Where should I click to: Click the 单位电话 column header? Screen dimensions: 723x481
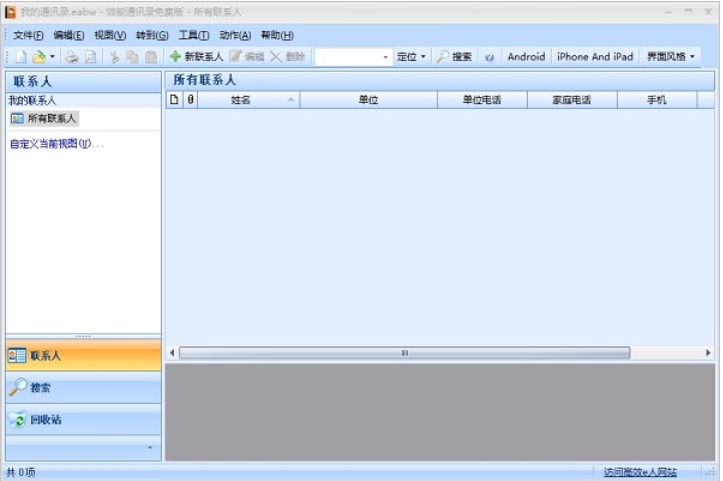point(482,100)
